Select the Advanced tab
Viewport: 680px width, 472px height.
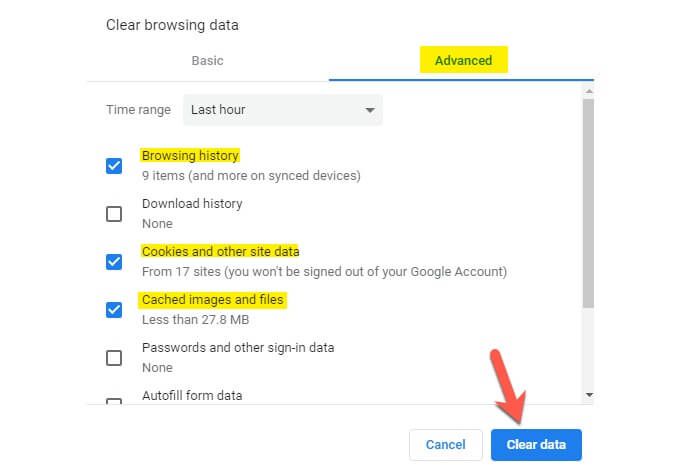(463, 61)
